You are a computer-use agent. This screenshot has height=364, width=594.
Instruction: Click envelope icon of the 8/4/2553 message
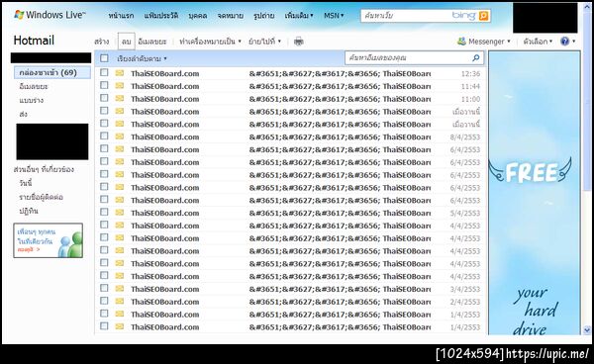120,136
